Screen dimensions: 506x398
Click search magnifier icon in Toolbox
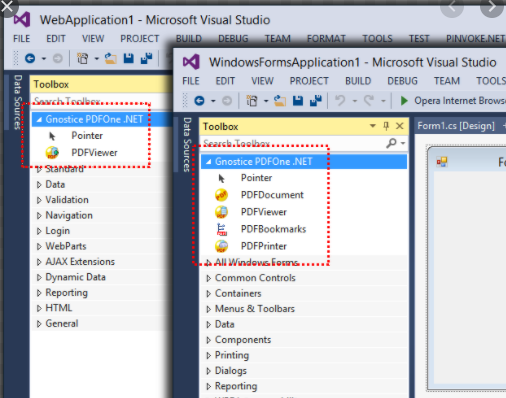(391, 143)
